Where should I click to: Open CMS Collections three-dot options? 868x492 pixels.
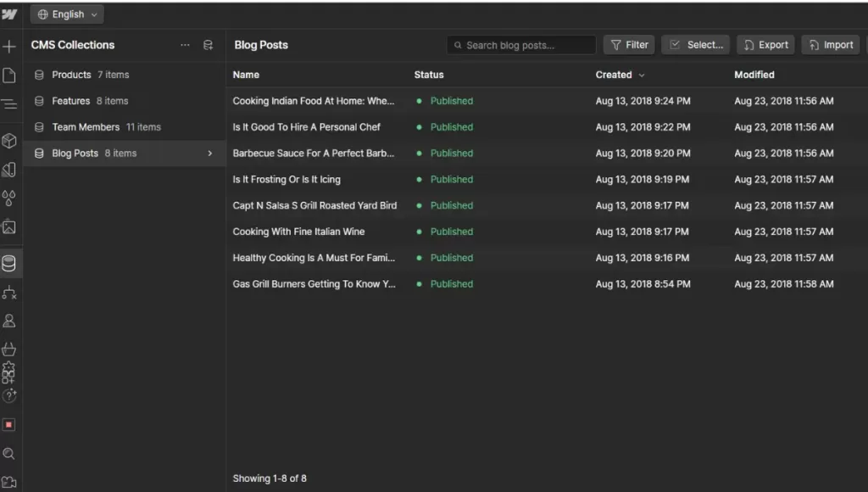coord(185,45)
